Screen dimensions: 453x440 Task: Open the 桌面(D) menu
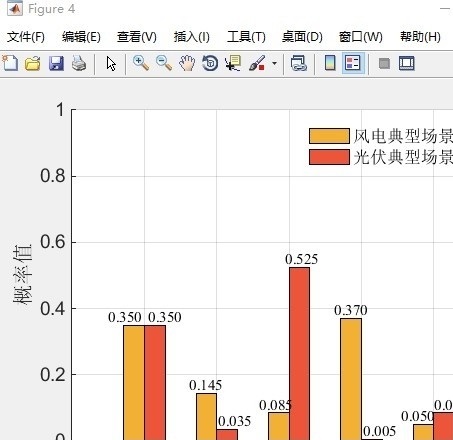click(x=302, y=37)
